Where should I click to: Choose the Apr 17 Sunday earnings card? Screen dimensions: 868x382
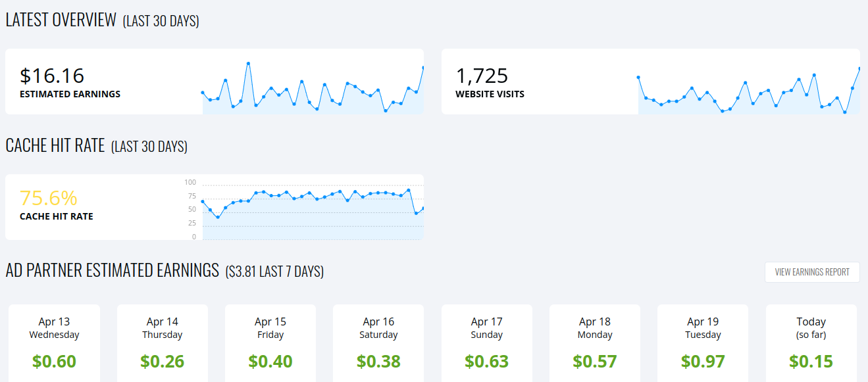click(x=486, y=342)
